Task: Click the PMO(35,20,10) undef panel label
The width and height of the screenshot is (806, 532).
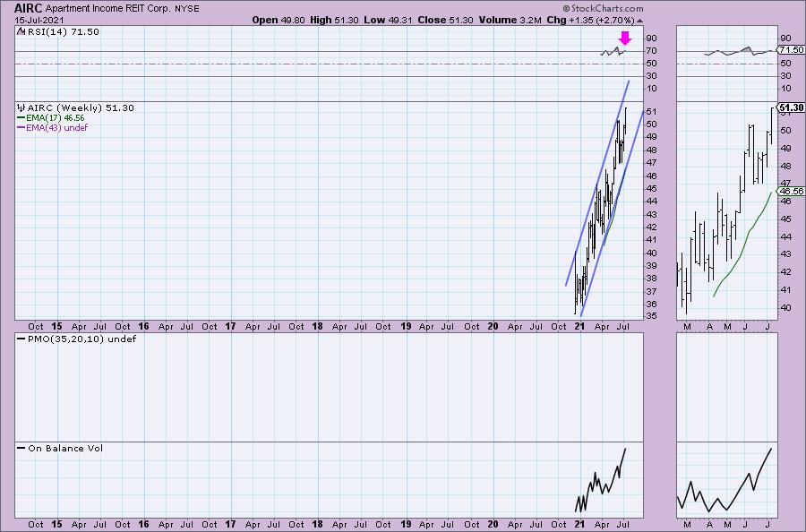Action: tap(82, 339)
